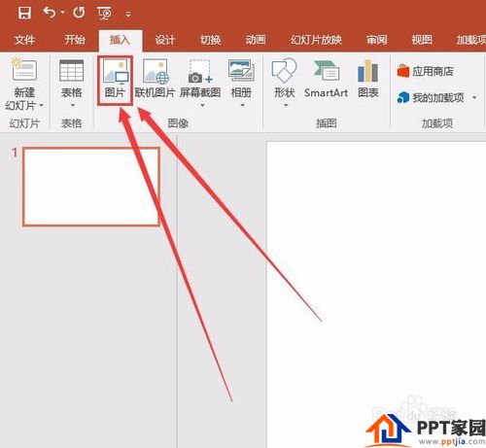Screen dimensions: 486x448
Task: Select the 插入 ribbon tab
Action: coord(121,40)
